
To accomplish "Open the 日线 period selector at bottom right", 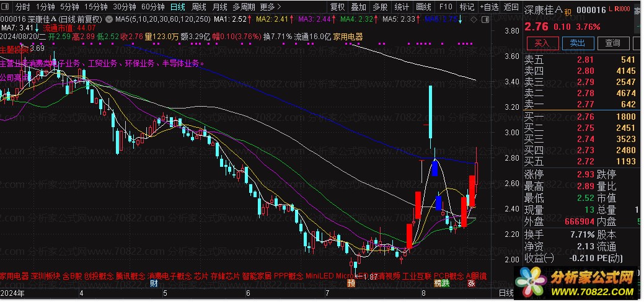I will tap(506, 293).
